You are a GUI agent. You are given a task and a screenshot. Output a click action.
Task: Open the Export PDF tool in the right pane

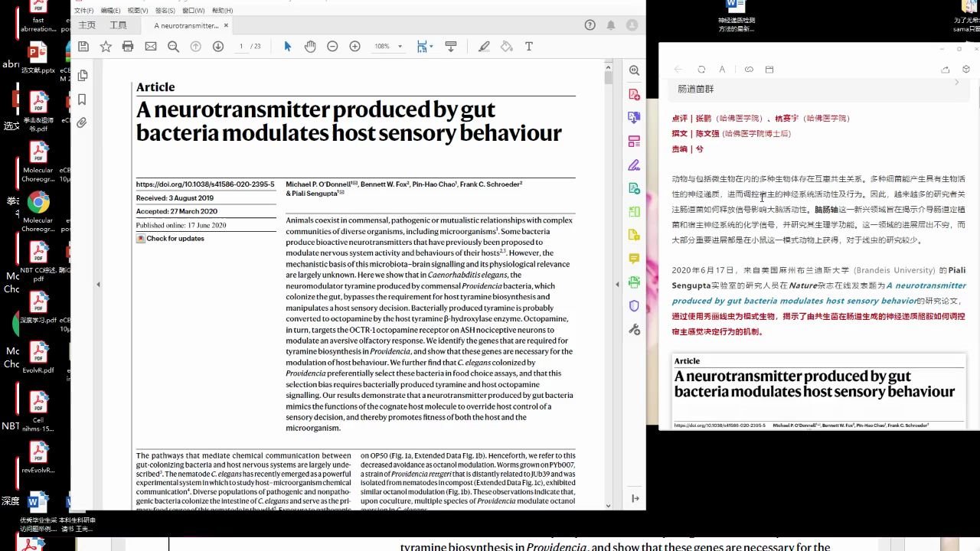pyautogui.click(x=634, y=118)
